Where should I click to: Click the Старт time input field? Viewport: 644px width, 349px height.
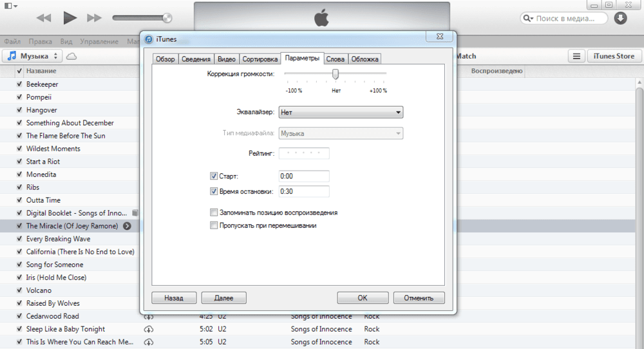pyautogui.click(x=304, y=176)
